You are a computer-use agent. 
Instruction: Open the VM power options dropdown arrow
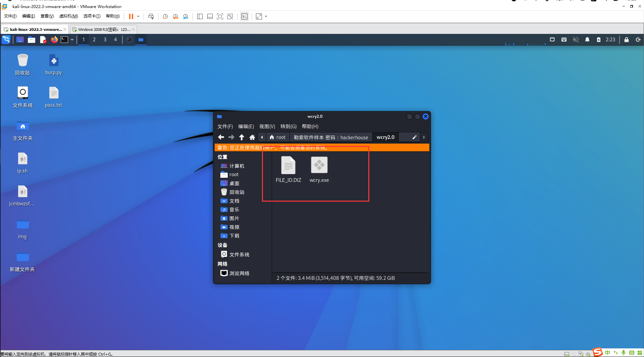[x=138, y=16]
